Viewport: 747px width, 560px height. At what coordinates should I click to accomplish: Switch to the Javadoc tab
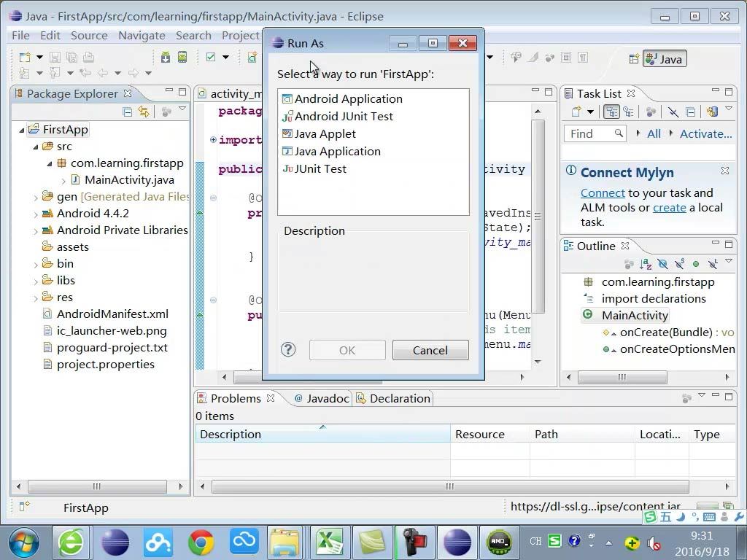click(321, 399)
